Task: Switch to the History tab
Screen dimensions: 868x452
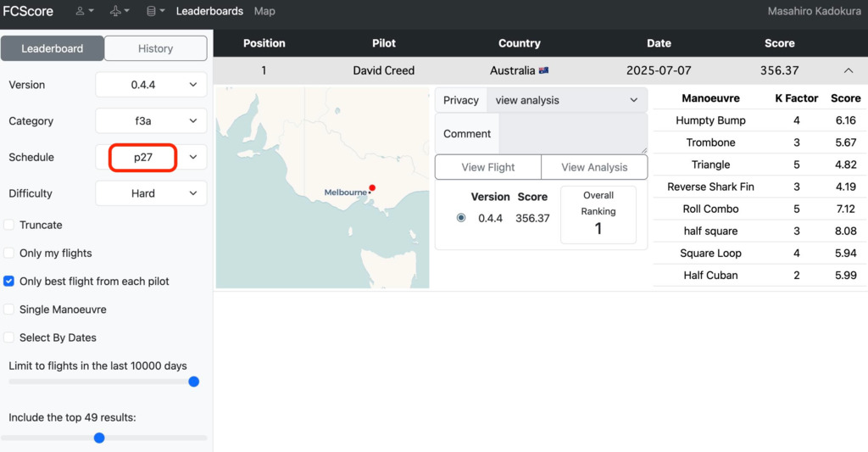Action: pos(156,48)
